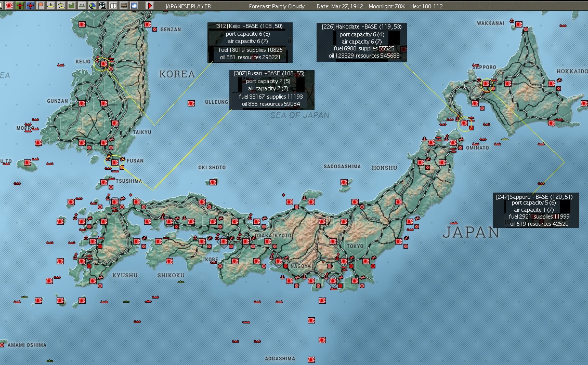Click the double yellow ships toolbar icon

point(61,6)
